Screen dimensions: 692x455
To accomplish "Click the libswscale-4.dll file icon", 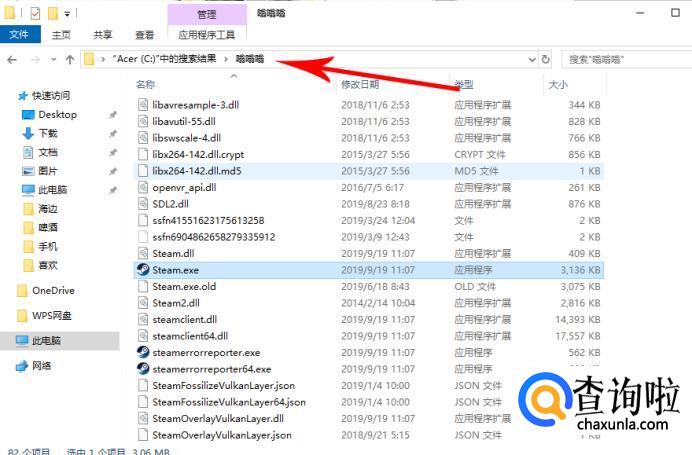I will (x=143, y=138).
